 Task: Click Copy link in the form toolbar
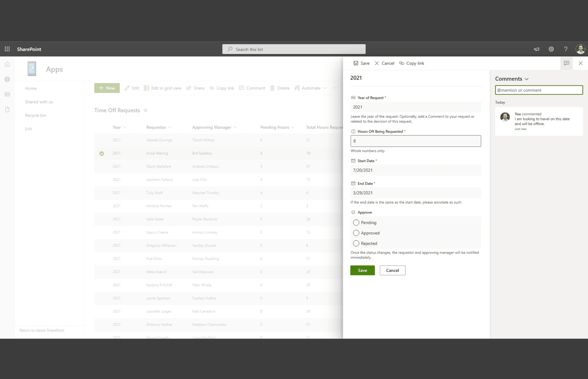click(x=412, y=63)
